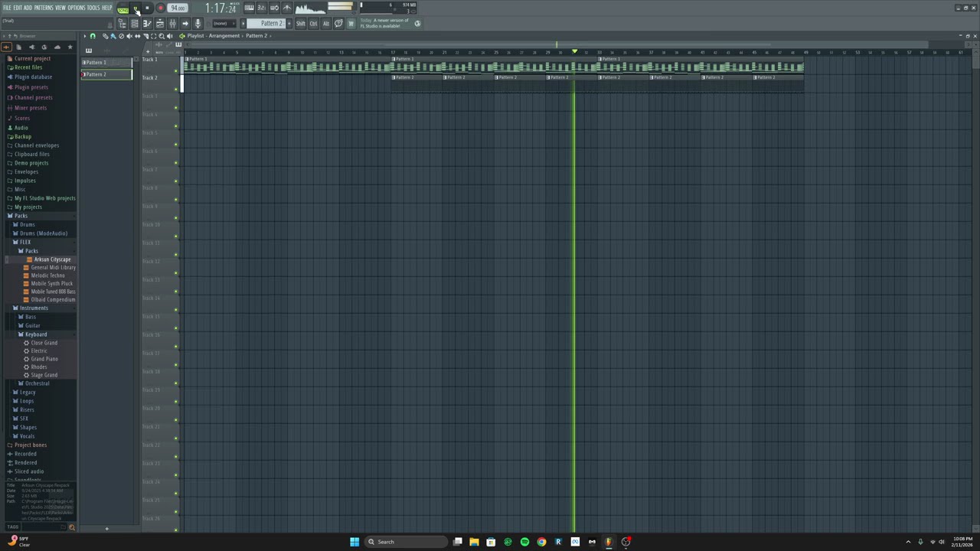Select Pattern 1 in the picker
The width and height of the screenshot is (980, 551).
pos(106,62)
